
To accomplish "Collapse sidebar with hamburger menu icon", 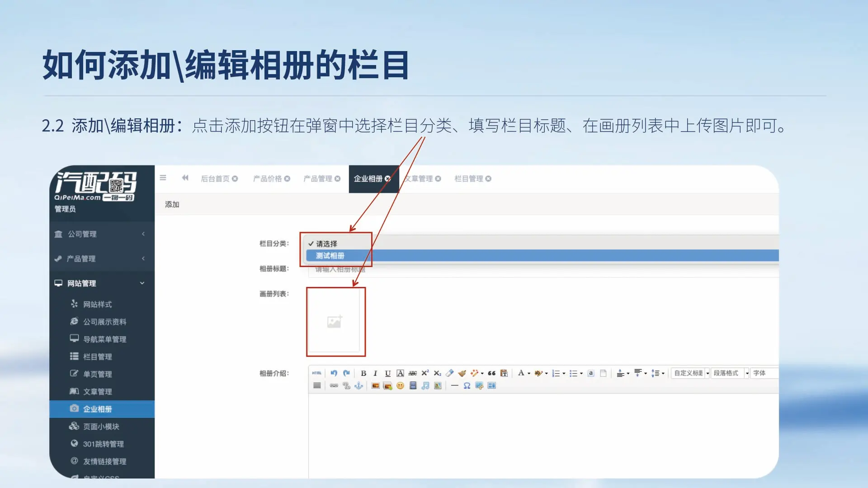I will click(x=163, y=178).
